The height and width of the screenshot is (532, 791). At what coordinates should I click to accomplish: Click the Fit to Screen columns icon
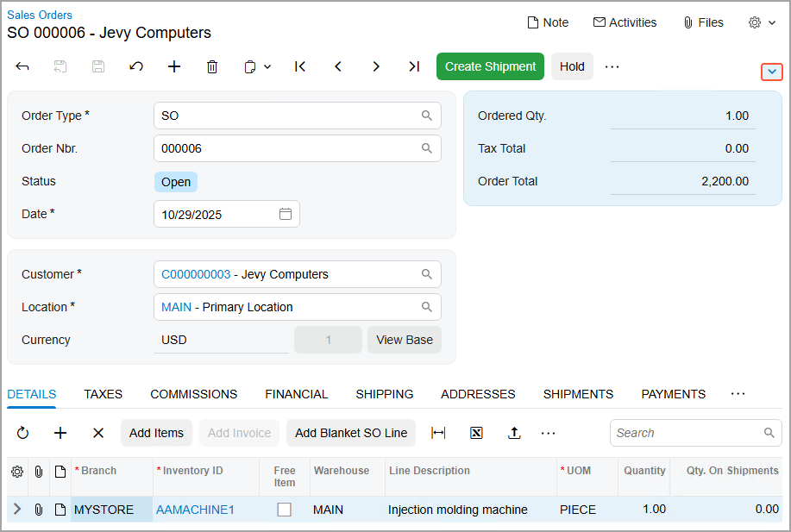(x=438, y=433)
